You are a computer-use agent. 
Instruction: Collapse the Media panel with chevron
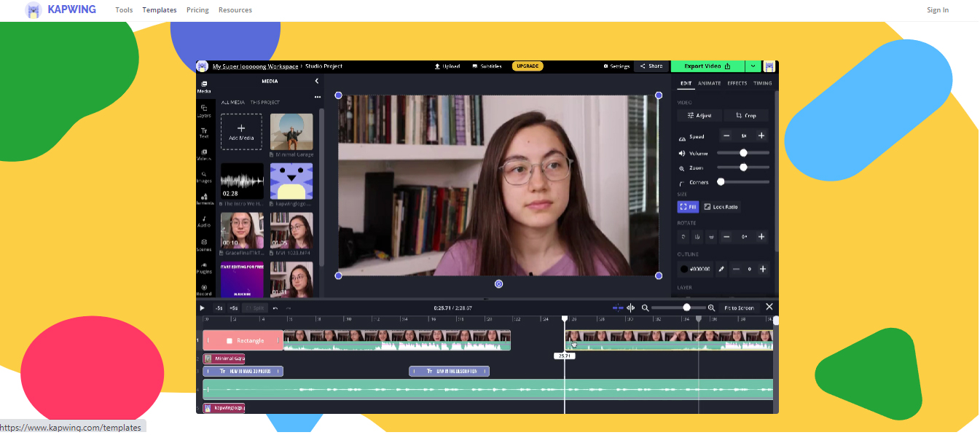tap(317, 82)
